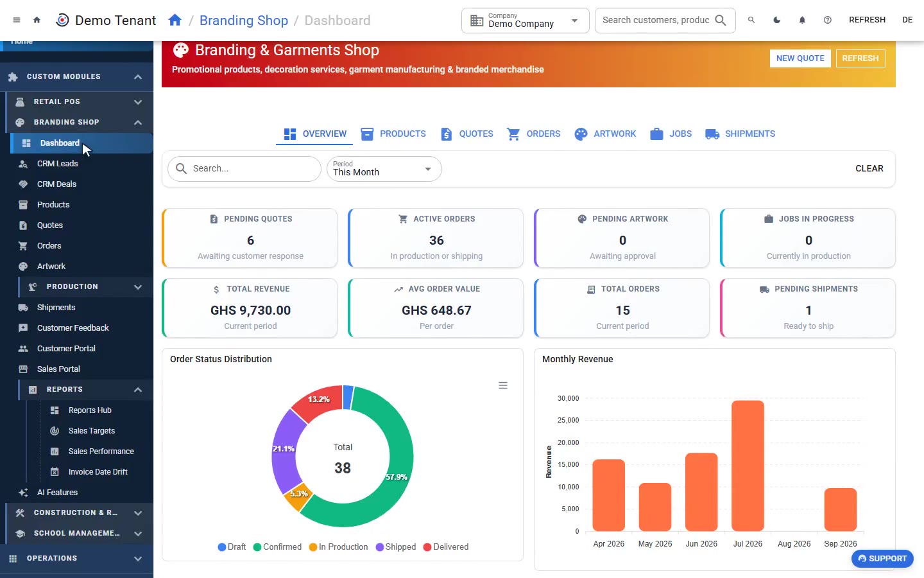
Task: Click the Sales Targets icon
Action: [55, 431]
